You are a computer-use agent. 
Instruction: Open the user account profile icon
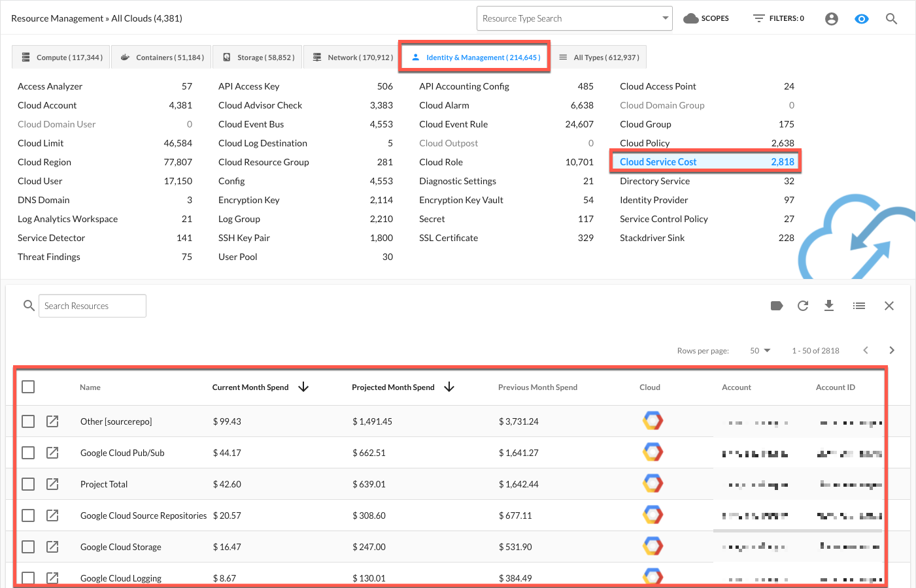tap(832, 19)
